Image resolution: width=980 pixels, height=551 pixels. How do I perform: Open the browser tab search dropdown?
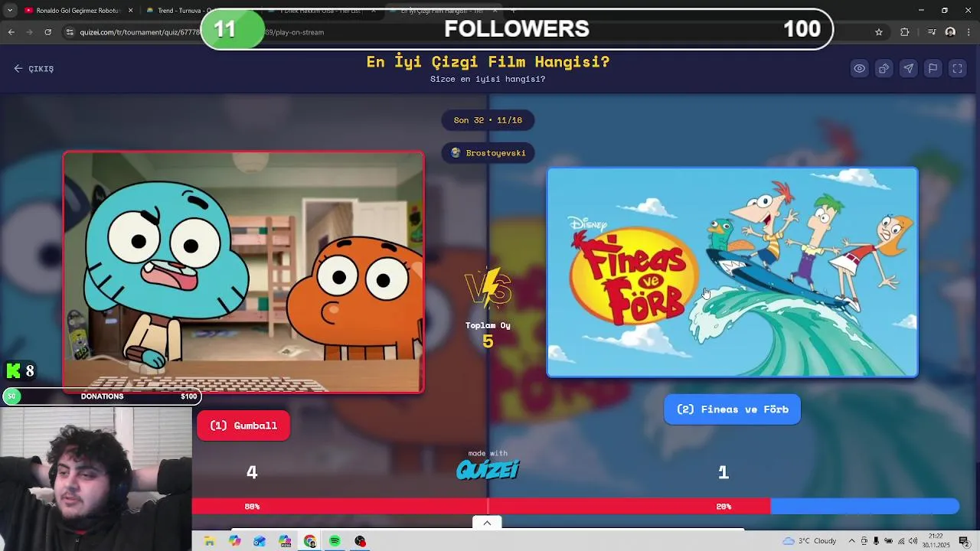10,11
